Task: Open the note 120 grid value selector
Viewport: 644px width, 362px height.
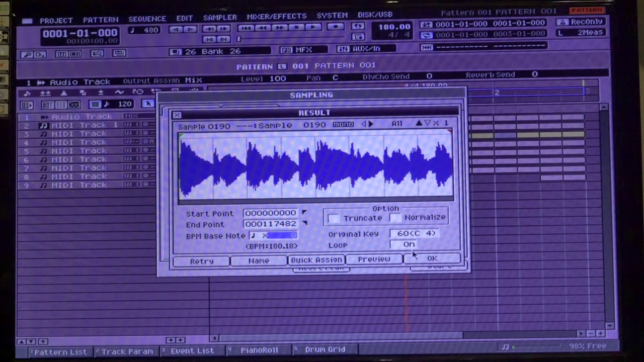Action: point(119,104)
